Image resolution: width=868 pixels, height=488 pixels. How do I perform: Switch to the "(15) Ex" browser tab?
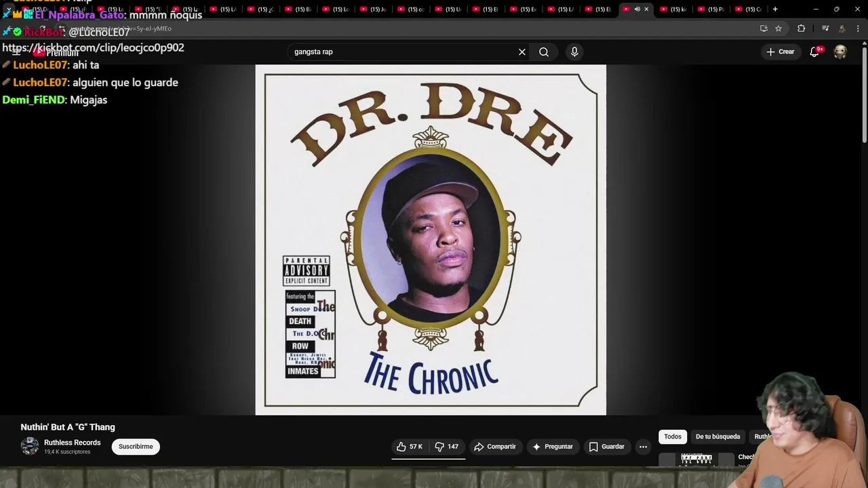coord(522,9)
